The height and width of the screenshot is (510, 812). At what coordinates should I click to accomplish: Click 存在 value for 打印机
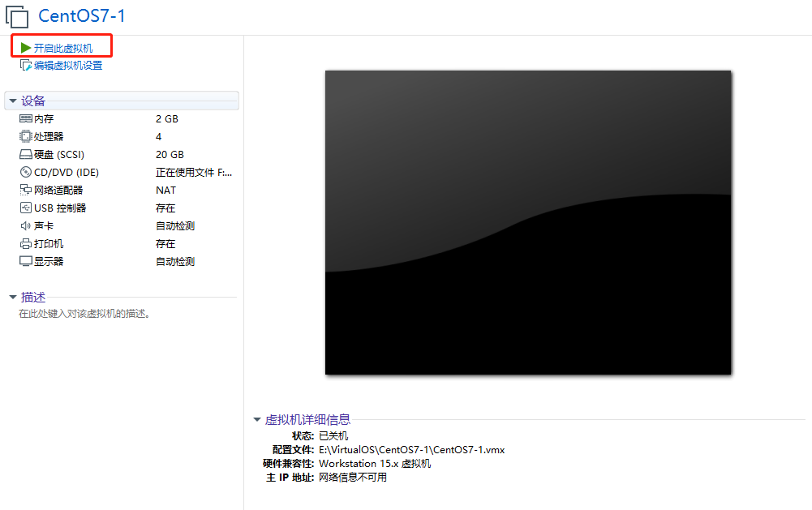(165, 243)
